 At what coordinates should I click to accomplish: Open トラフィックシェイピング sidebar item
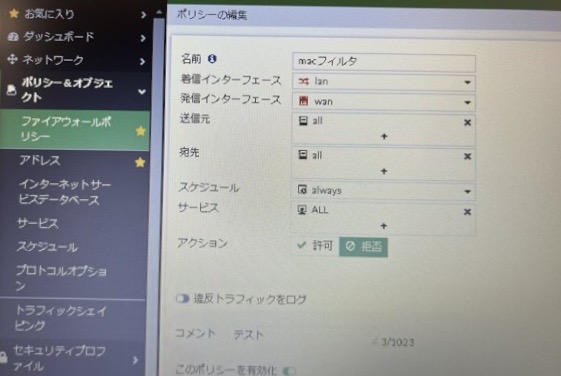tap(60, 318)
